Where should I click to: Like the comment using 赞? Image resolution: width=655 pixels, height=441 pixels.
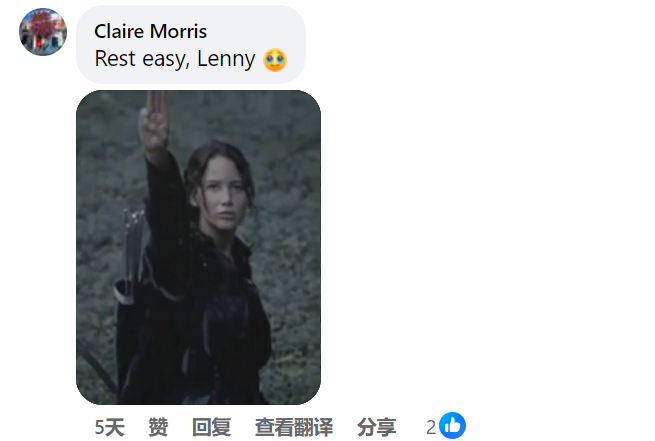[158, 427]
